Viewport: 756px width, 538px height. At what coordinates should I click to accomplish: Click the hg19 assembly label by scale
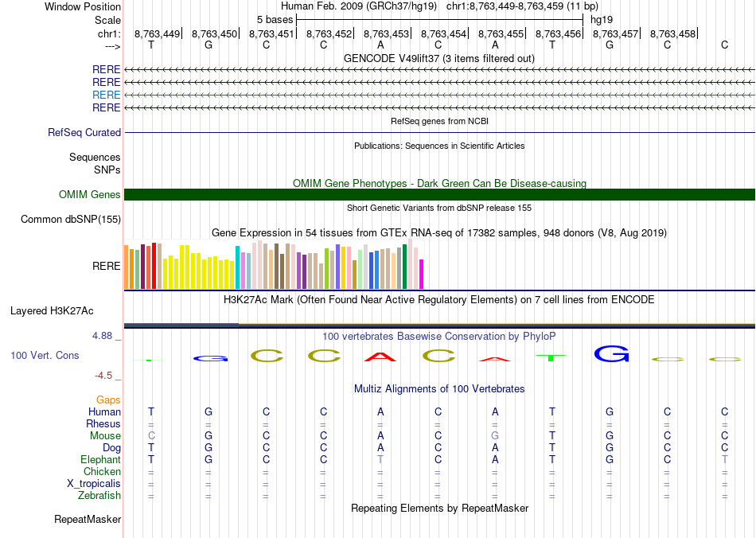[x=602, y=20]
